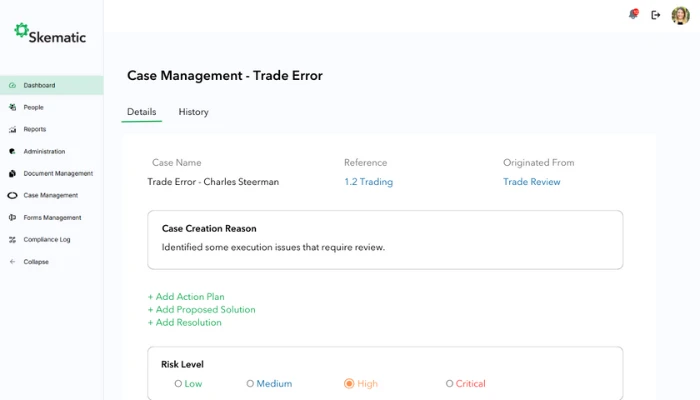Select the Low risk level
The height and width of the screenshot is (400, 700).
tap(178, 383)
